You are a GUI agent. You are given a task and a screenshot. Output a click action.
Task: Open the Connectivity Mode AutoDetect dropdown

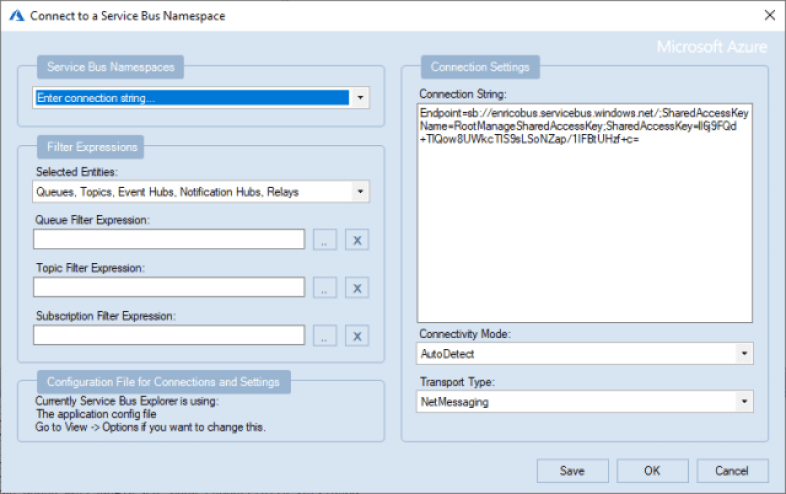coord(744,354)
